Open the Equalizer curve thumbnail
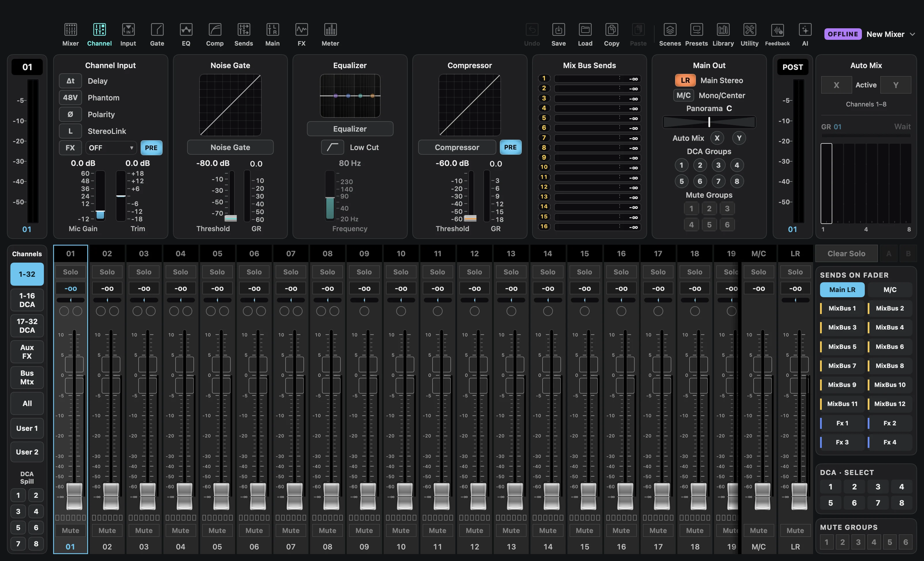The height and width of the screenshot is (561, 924). click(x=350, y=96)
